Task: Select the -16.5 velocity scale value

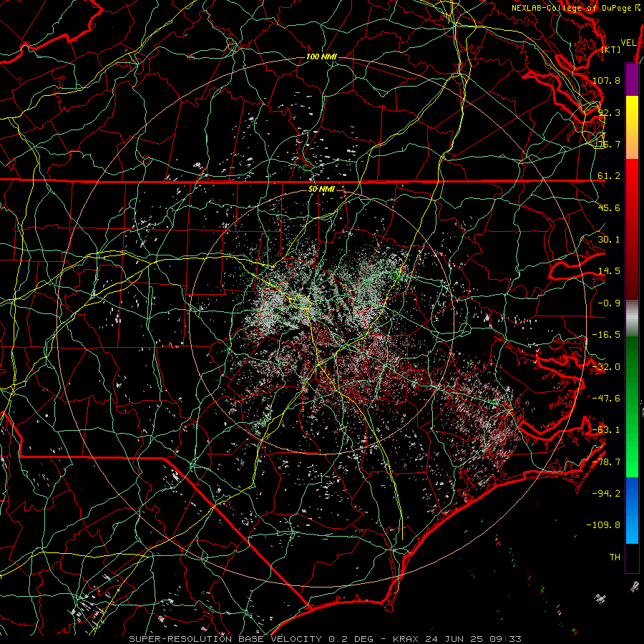Action: [606, 335]
